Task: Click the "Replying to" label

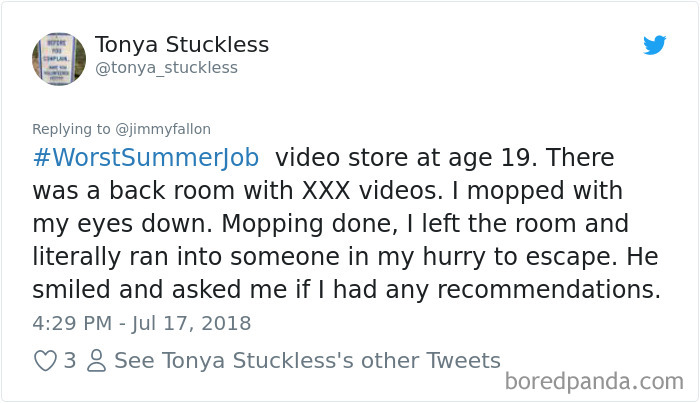Action: 72,129
